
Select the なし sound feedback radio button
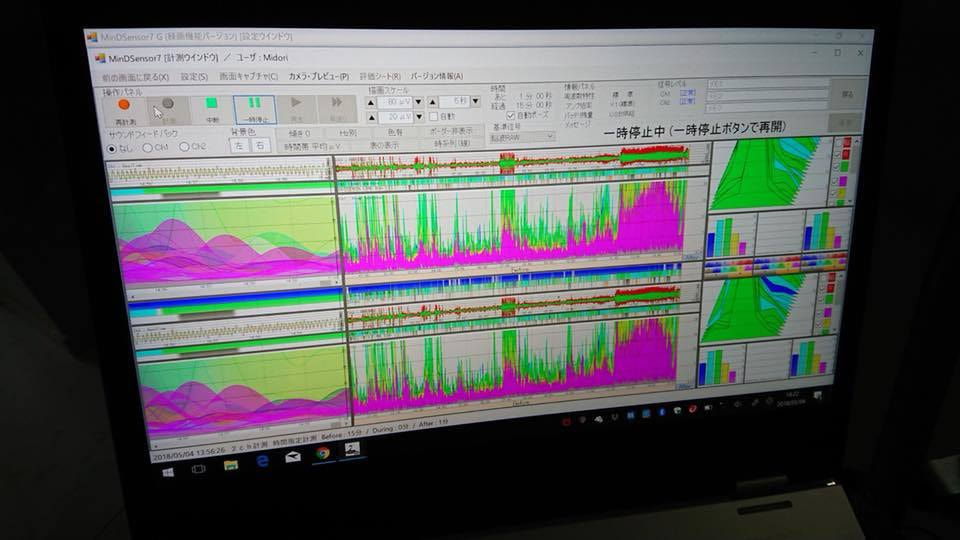[112, 148]
